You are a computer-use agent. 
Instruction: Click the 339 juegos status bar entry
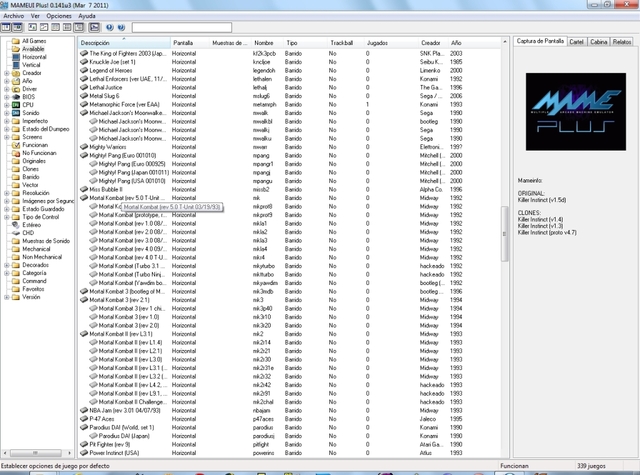point(591,466)
